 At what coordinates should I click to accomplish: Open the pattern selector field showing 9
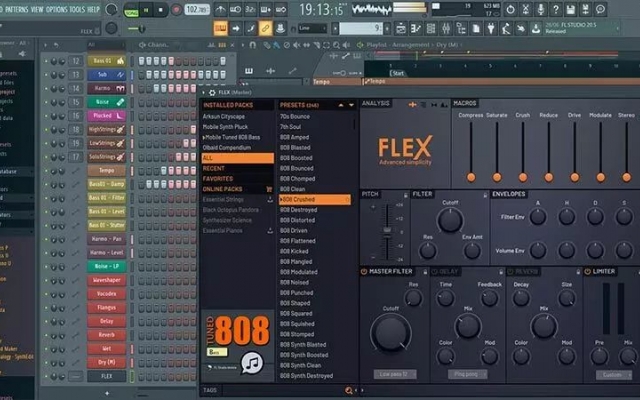point(361,28)
